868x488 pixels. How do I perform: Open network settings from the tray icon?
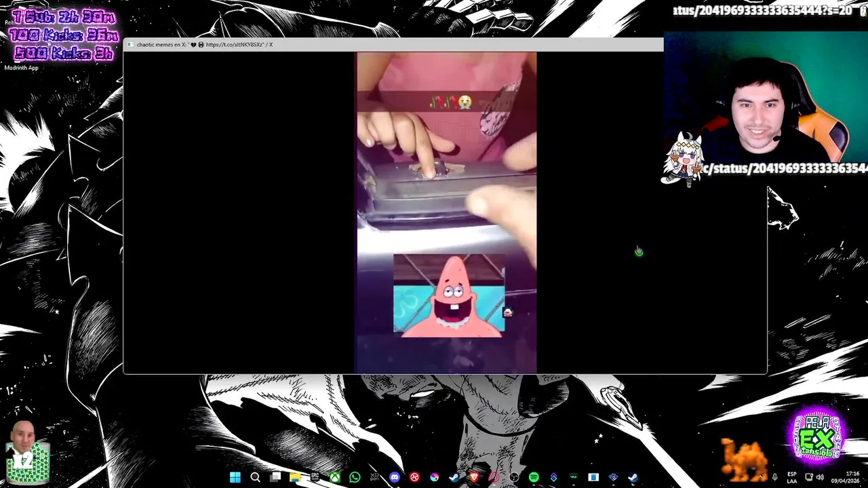click(808, 477)
